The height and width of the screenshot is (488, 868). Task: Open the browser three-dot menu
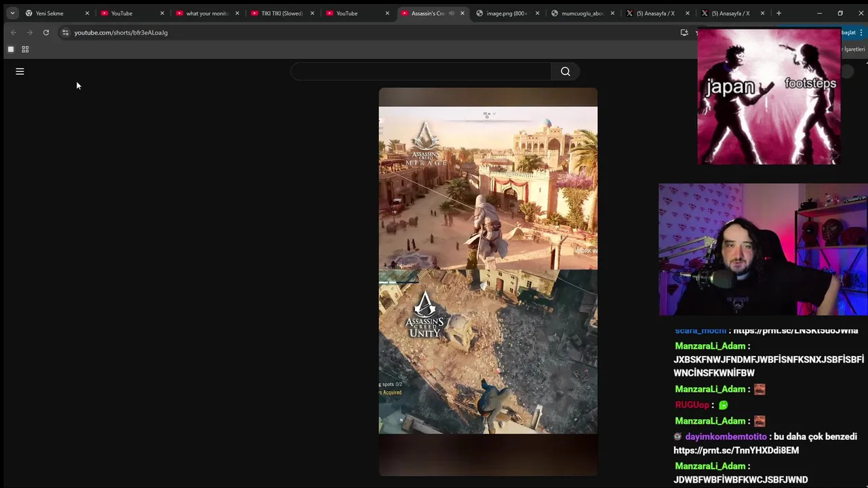861,33
